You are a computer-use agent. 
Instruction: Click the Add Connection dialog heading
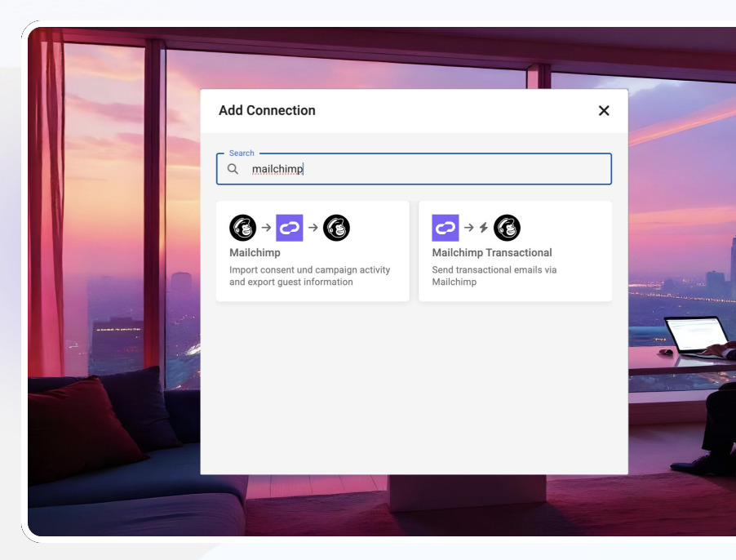(x=267, y=111)
